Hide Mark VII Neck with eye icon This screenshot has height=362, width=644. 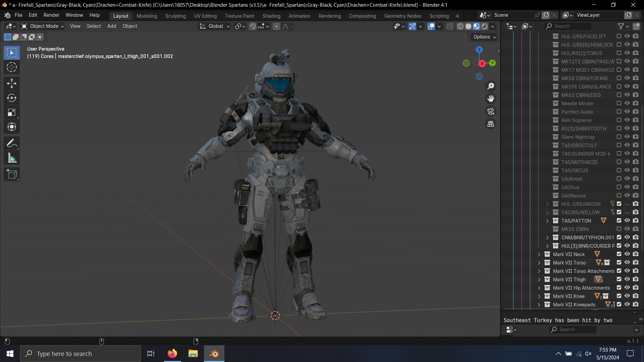point(627,254)
